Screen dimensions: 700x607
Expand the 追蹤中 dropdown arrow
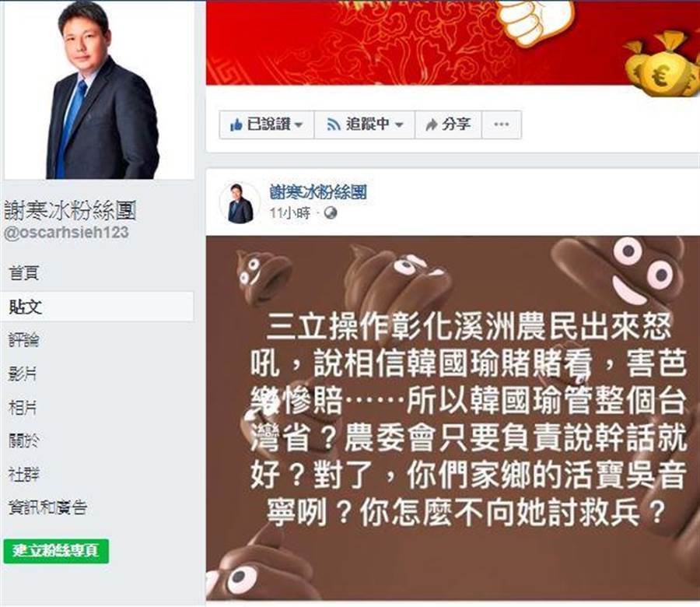coord(399,125)
